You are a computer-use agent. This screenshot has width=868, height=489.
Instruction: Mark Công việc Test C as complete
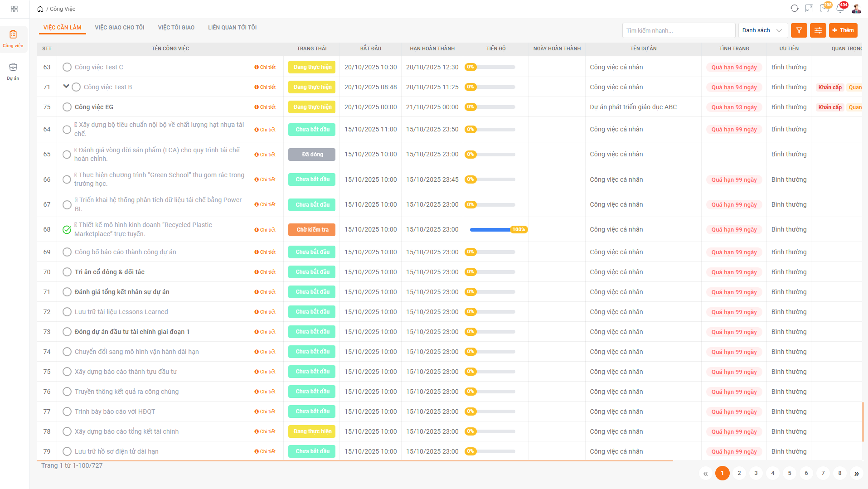tap(67, 67)
